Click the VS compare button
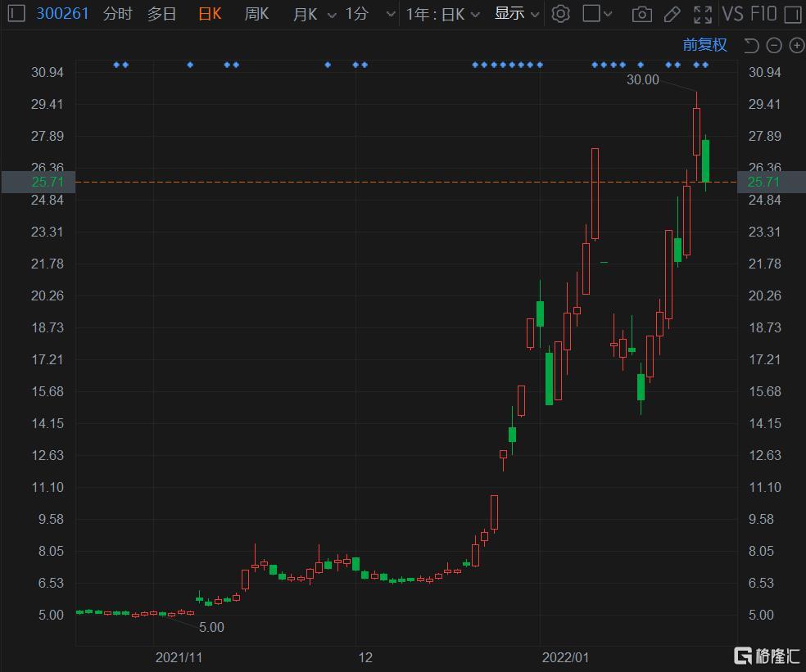806x672 pixels. (732, 13)
